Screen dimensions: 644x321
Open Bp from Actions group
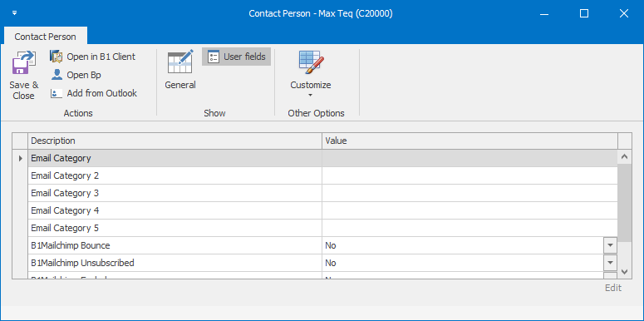pyautogui.click(x=76, y=75)
